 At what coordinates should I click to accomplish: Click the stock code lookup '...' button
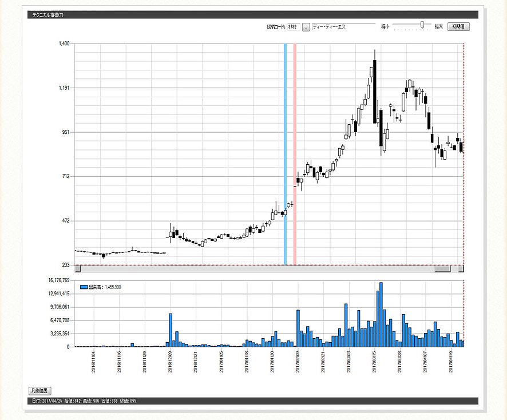[306, 27]
